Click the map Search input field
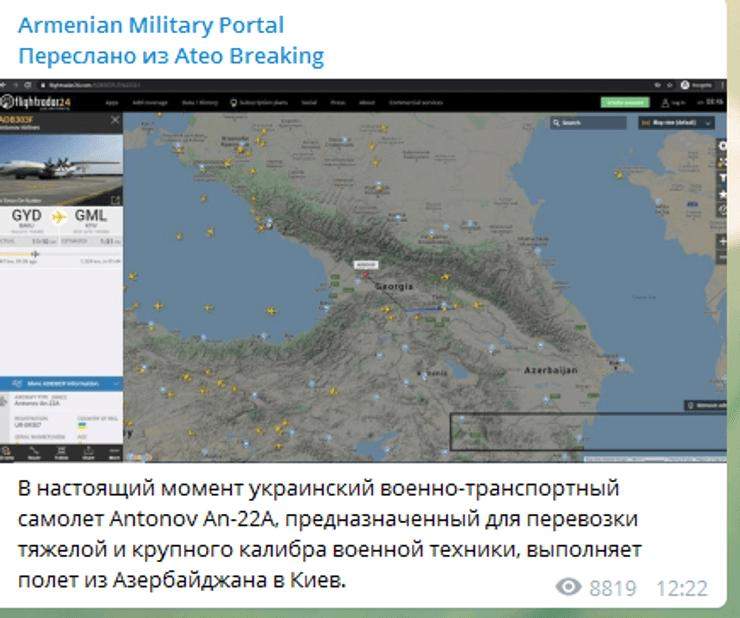This screenshot has width=740, height=618. click(590, 122)
